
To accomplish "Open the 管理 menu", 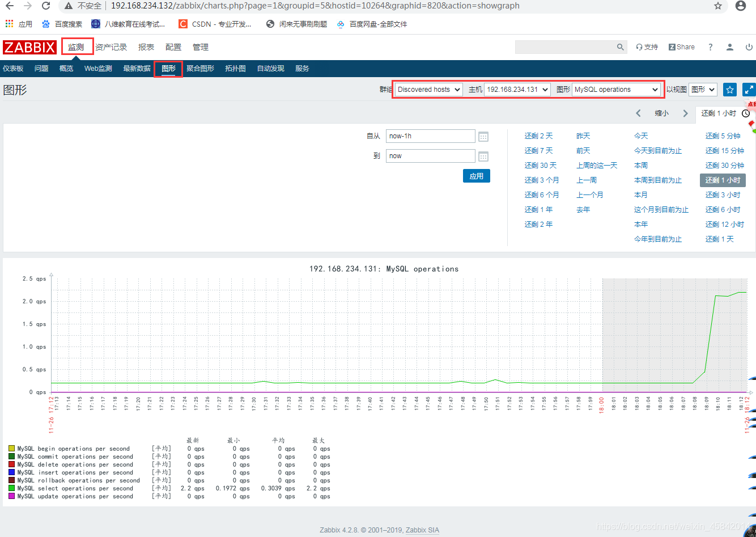I will tap(201, 47).
